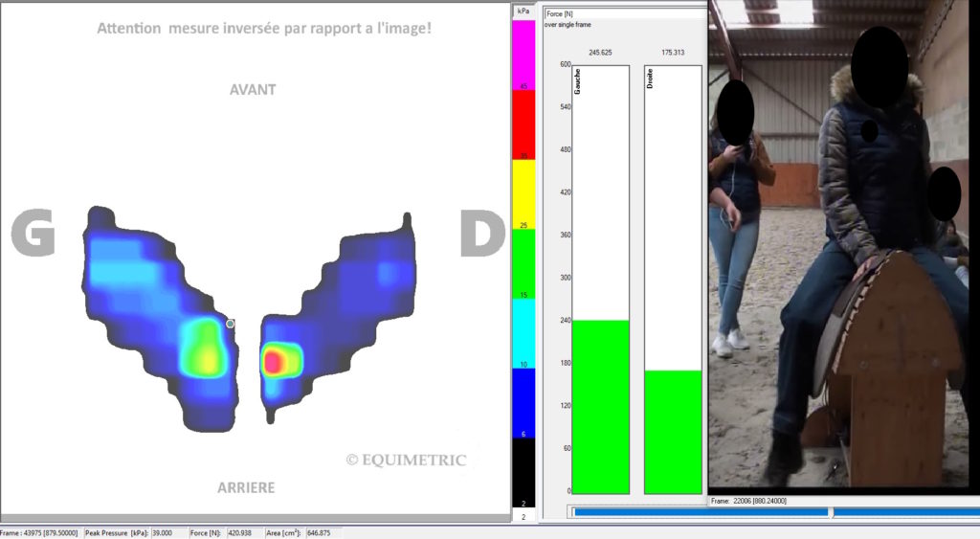Click the Droite force bar
This screenshot has height=539, width=980.
coord(673,431)
